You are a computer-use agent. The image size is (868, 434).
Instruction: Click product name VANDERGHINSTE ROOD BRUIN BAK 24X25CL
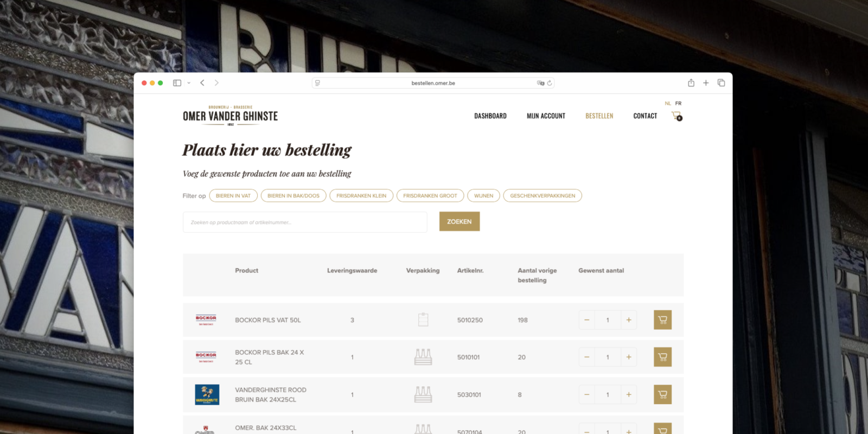(x=271, y=395)
